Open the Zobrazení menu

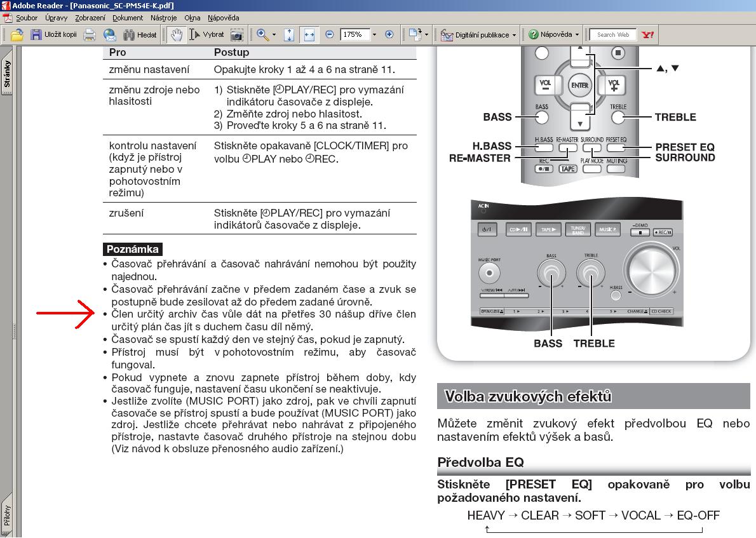[x=90, y=18]
